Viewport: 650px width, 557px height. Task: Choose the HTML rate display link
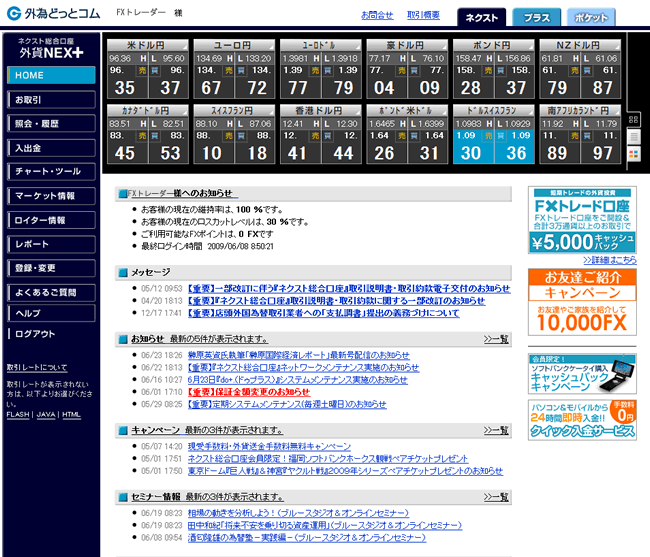(71, 414)
